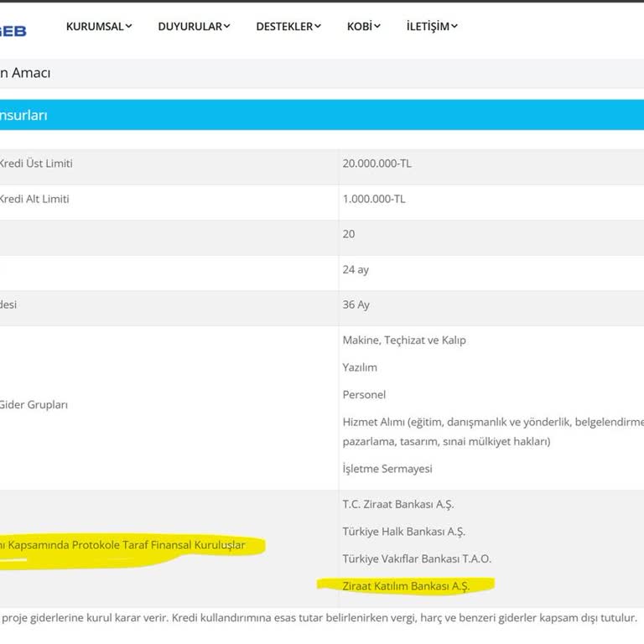Open the DESTEKLER menu
The image size is (644, 644).
coord(288,26)
